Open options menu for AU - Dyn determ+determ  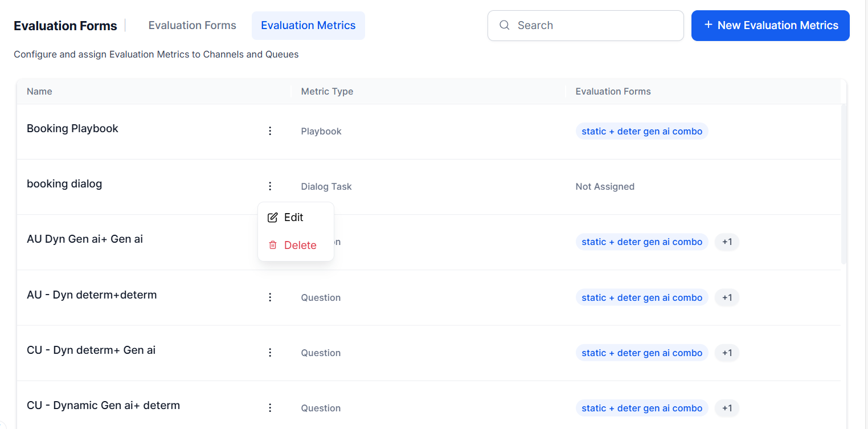(x=270, y=297)
